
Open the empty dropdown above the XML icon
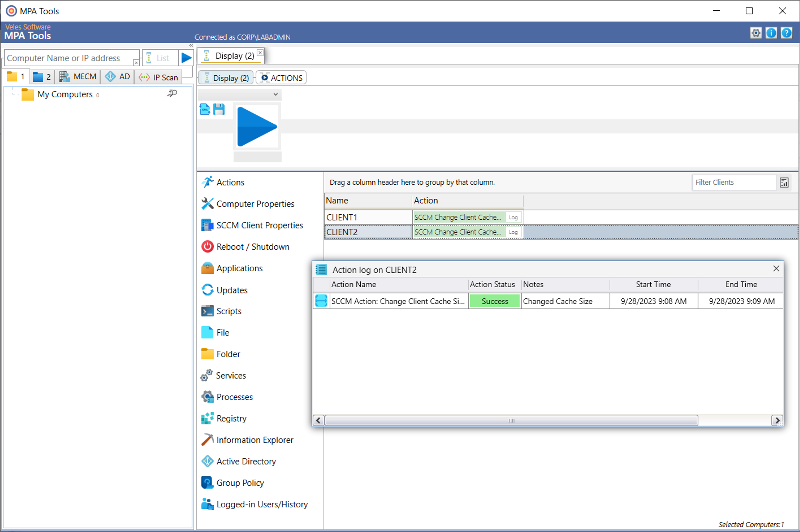pyautogui.click(x=240, y=94)
